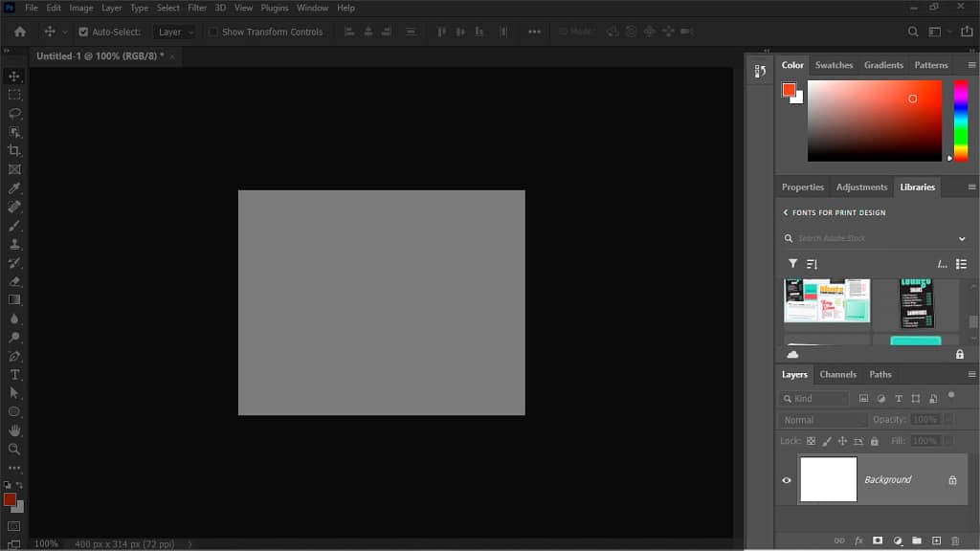980x551 pixels.
Task: Select the Eyedropper tool
Action: [x=13, y=188]
